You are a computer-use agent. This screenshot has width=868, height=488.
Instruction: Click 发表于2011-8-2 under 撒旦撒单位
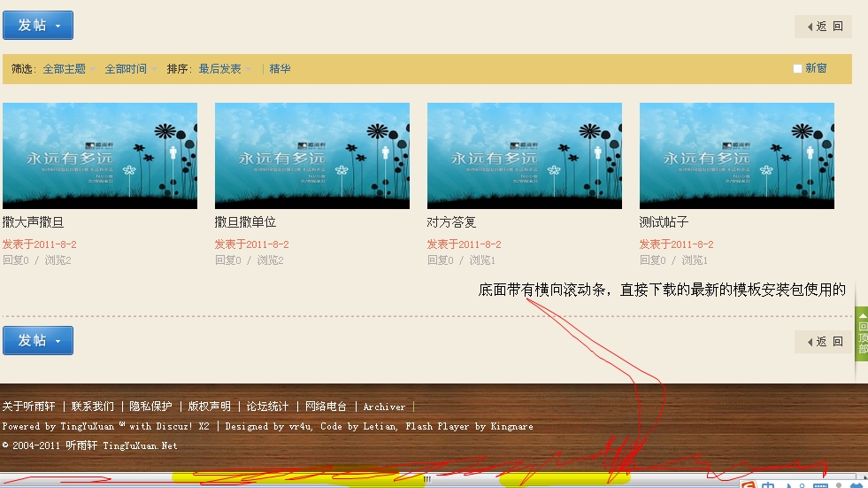pyautogui.click(x=252, y=244)
